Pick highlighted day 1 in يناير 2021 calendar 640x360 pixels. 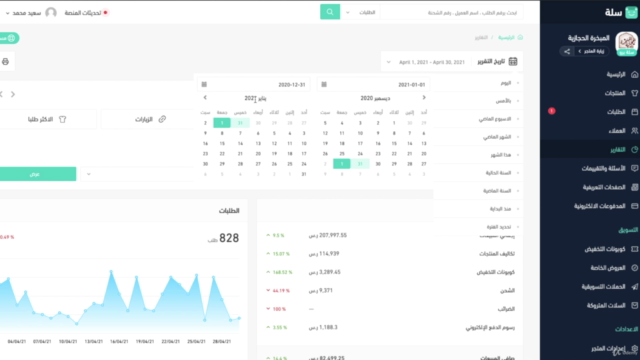coord(222,122)
